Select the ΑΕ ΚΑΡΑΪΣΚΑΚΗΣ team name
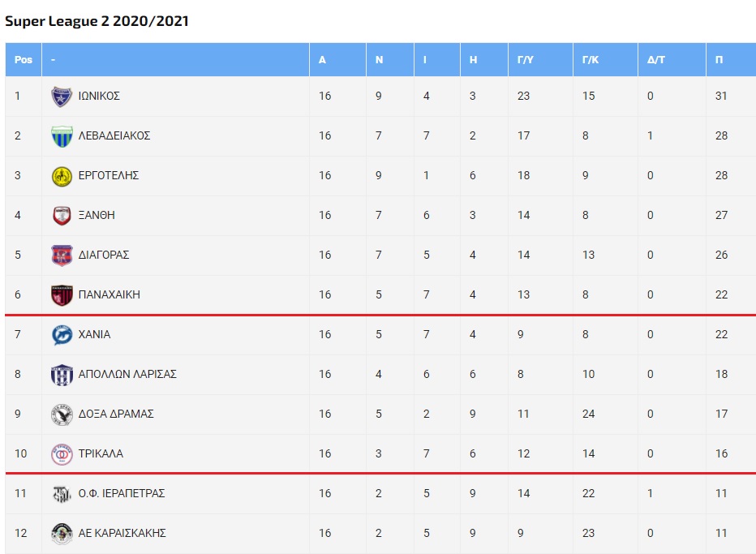Image resolution: width=756 pixels, height=554 pixels. (122, 533)
